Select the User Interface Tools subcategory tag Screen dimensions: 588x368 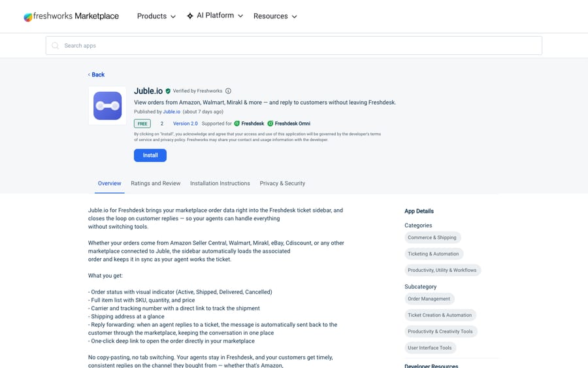430,348
